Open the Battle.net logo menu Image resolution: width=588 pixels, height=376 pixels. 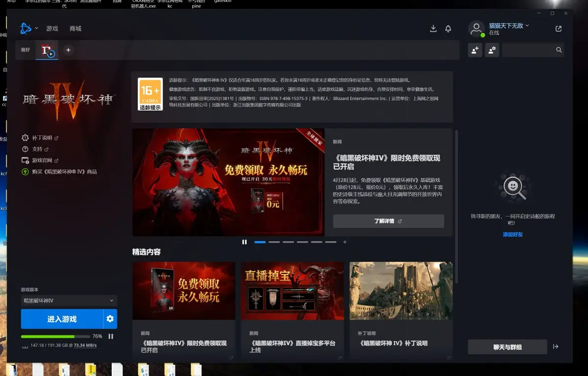[25, 28]
